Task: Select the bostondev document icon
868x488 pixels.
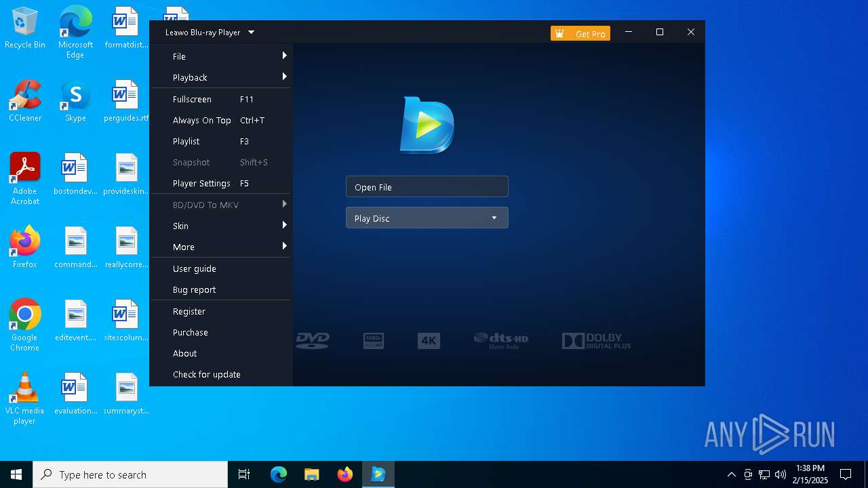Action: point(75,174)
